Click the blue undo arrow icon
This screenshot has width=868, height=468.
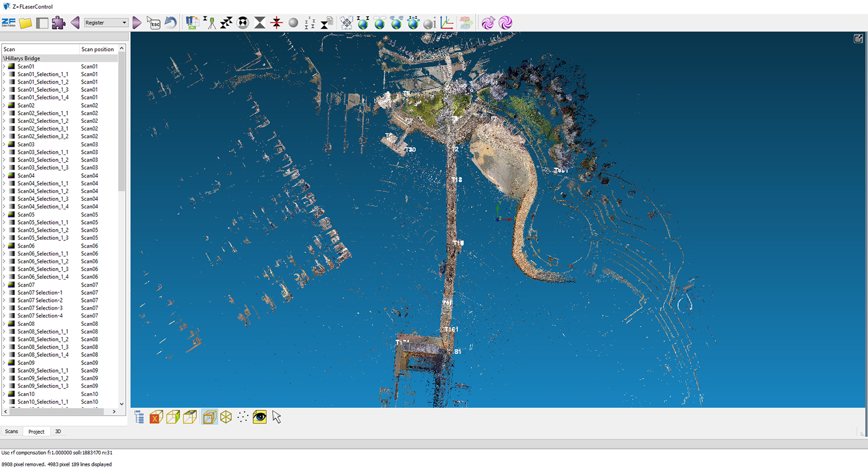[170, 23]
